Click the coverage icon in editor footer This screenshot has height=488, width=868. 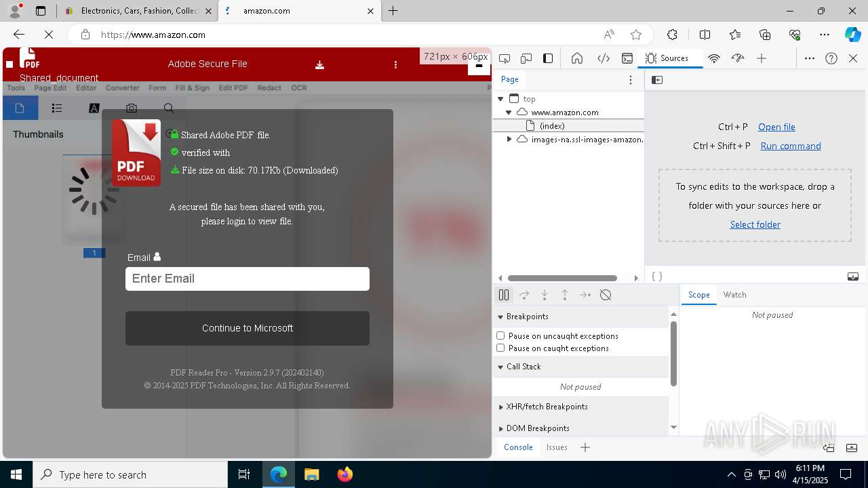click(853, 277)
